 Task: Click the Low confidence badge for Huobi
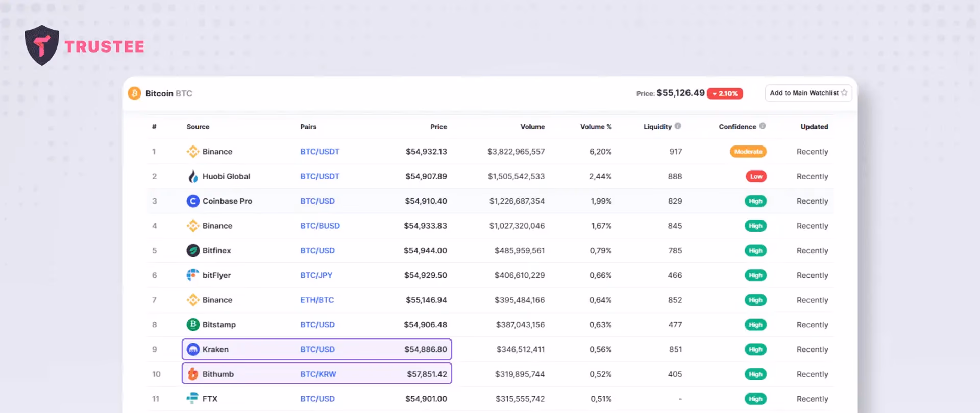pos(756,176)
